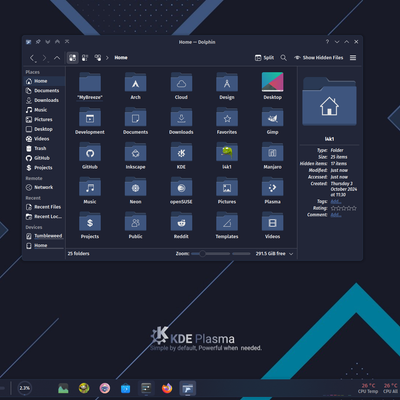
Task: Switch to Details view mode
Action: pos(97,58)
